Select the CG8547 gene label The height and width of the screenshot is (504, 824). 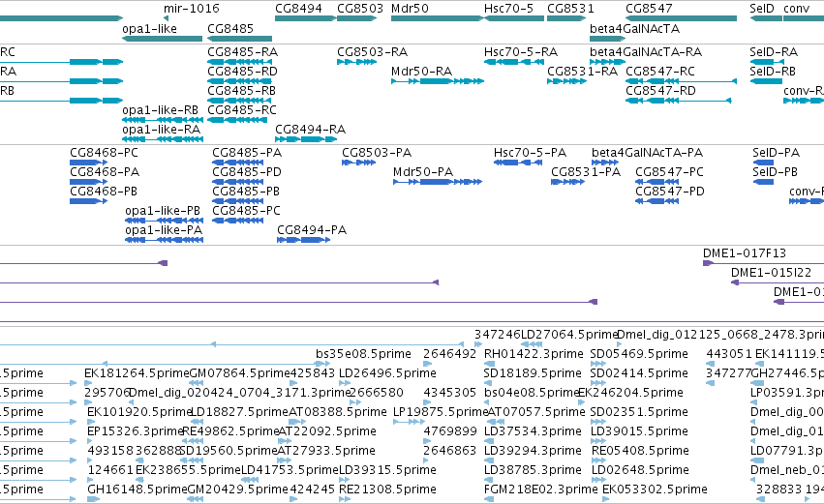(x=649, y=9)
